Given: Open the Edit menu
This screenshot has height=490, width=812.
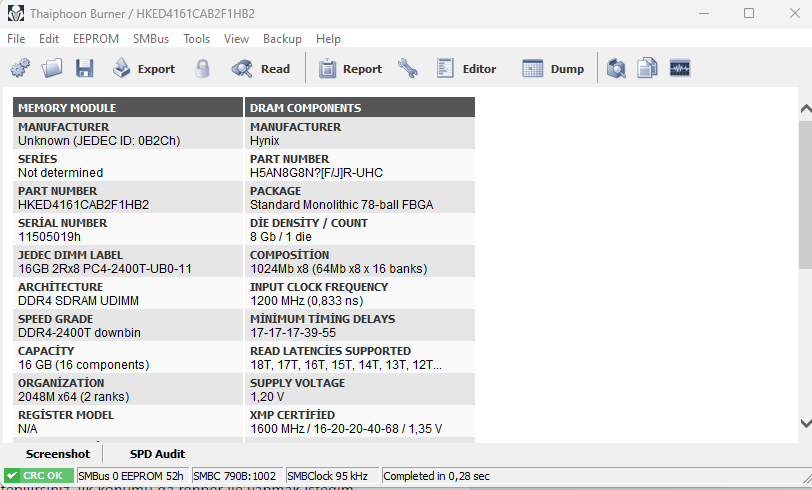Looking at the screenshot, I should [49, 39].
